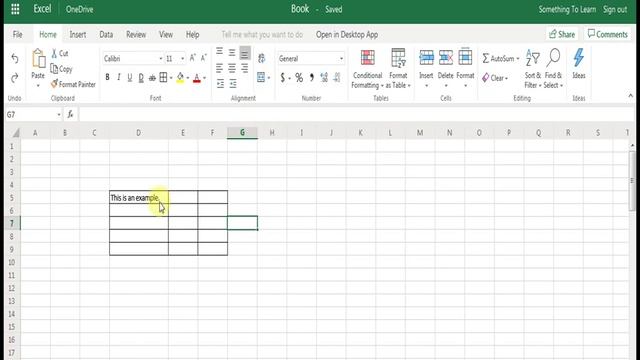Decrease decimal places

(337, 78)
